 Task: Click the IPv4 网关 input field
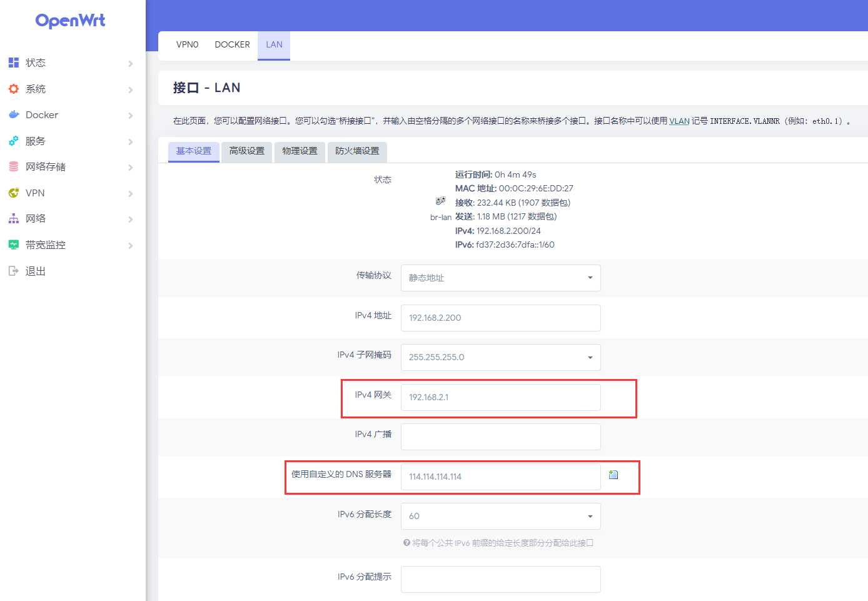coord(500,397)
